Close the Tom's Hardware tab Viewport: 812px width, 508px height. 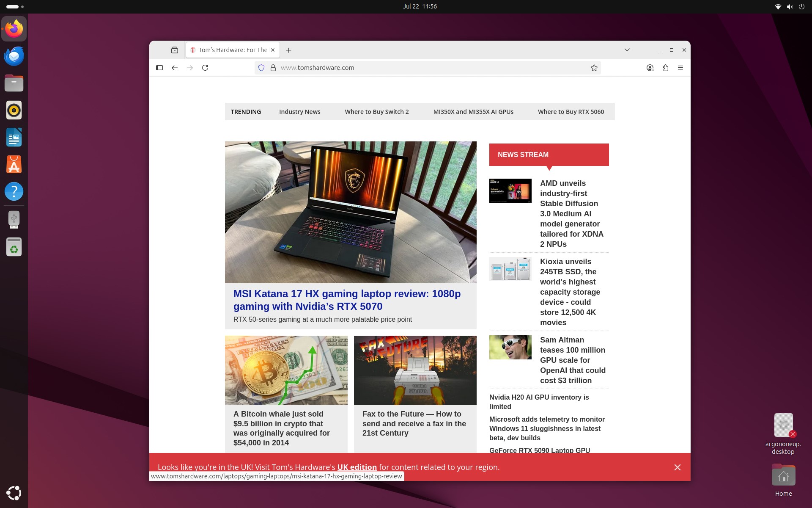tap(273, 50)
